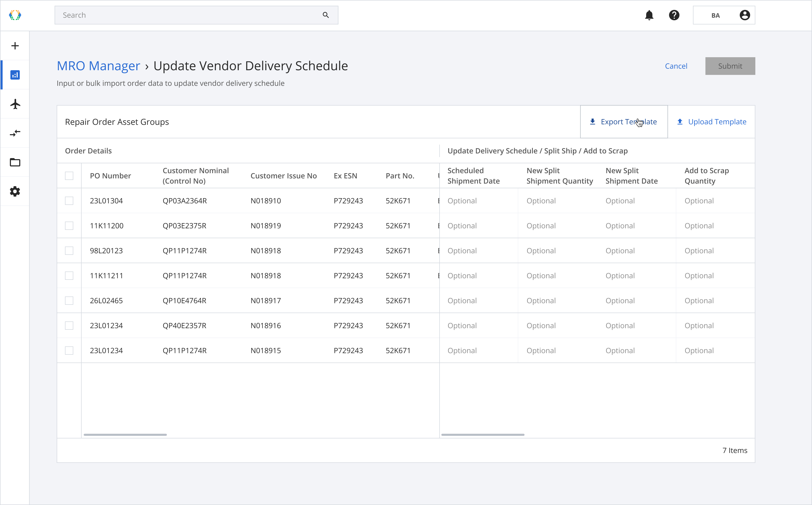Image resolution: width=812 pixels, height=505 pixels.
Task: Click the BA account label
Action: pos(715,15)
